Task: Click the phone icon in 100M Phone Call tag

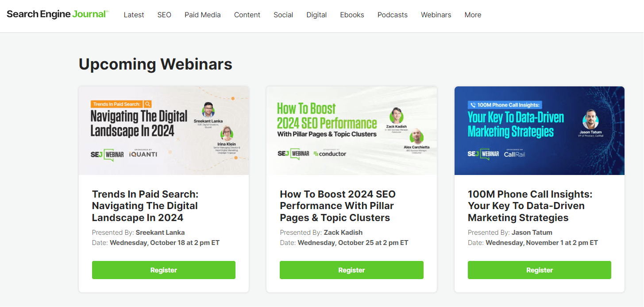Action: coord(473,105)
